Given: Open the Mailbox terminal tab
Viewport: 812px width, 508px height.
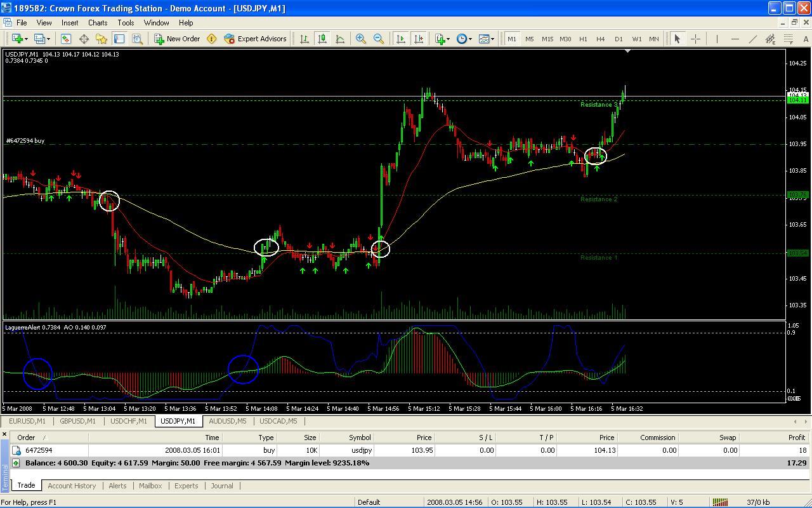Looking at the screenshot, I should point(150,486).
